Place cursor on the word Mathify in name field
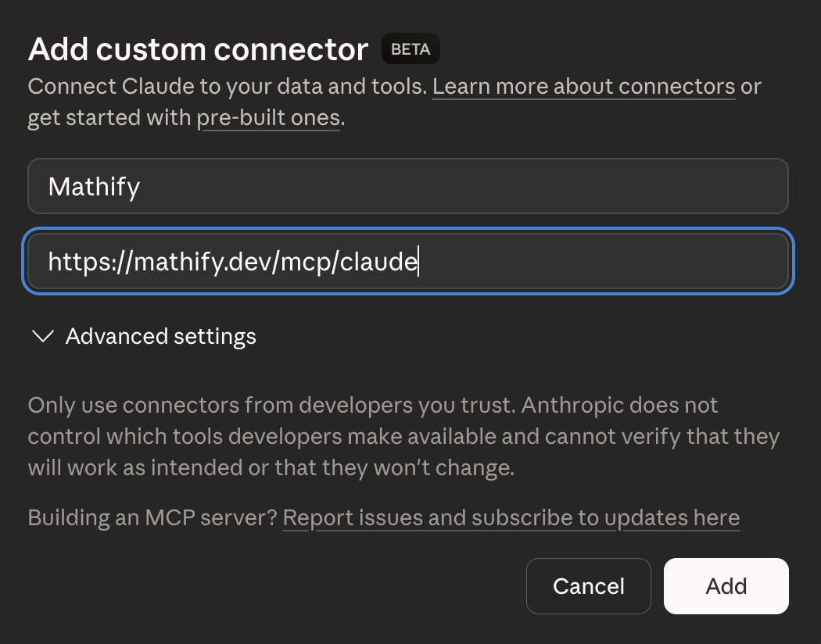Viewport: 821px width, 644px height. [x=94, y=187]
